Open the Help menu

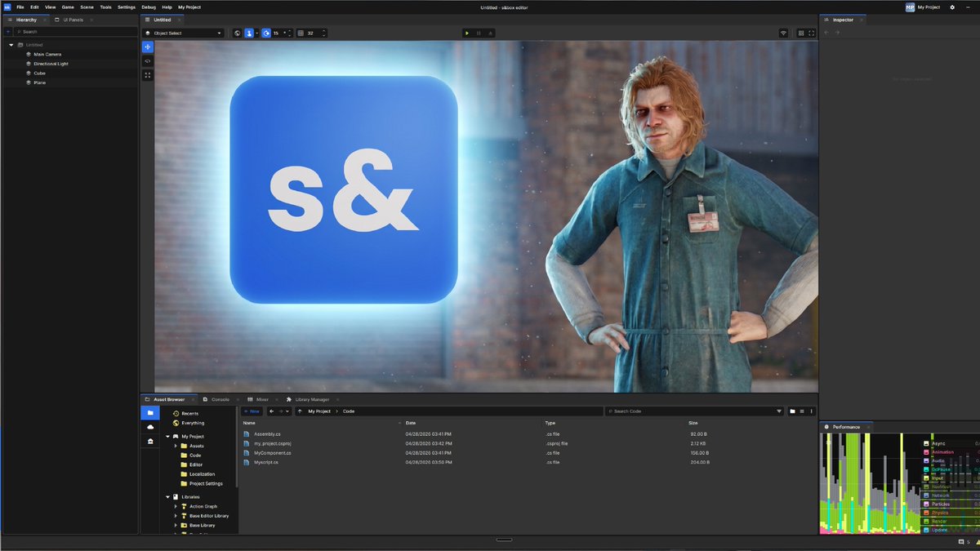[167, 7]
